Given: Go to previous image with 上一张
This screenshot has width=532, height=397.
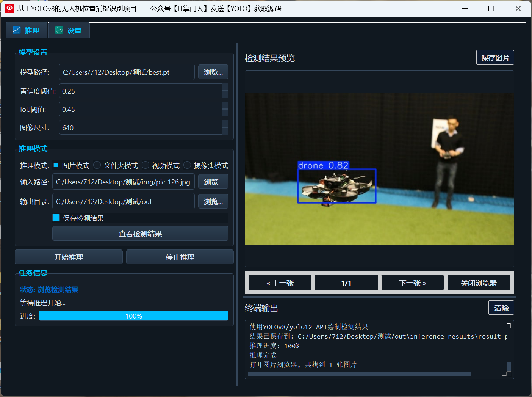Looking at the screenshot, I should [x=280, y=283].
